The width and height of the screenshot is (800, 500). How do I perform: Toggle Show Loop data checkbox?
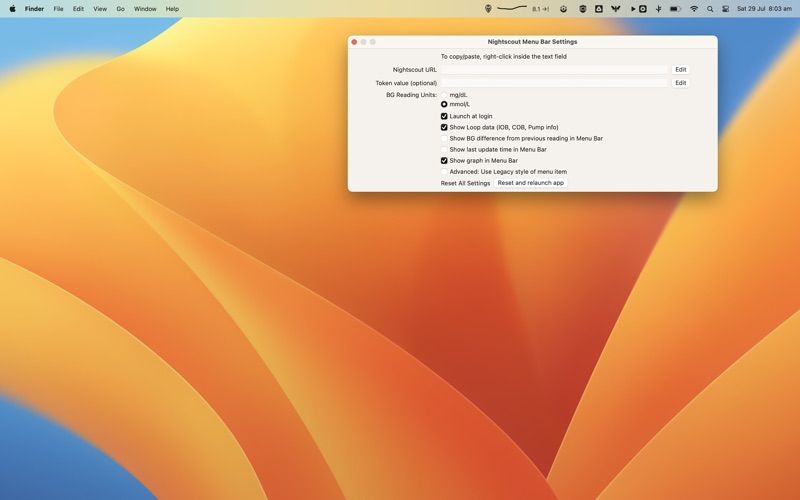[x=444, y=128]
